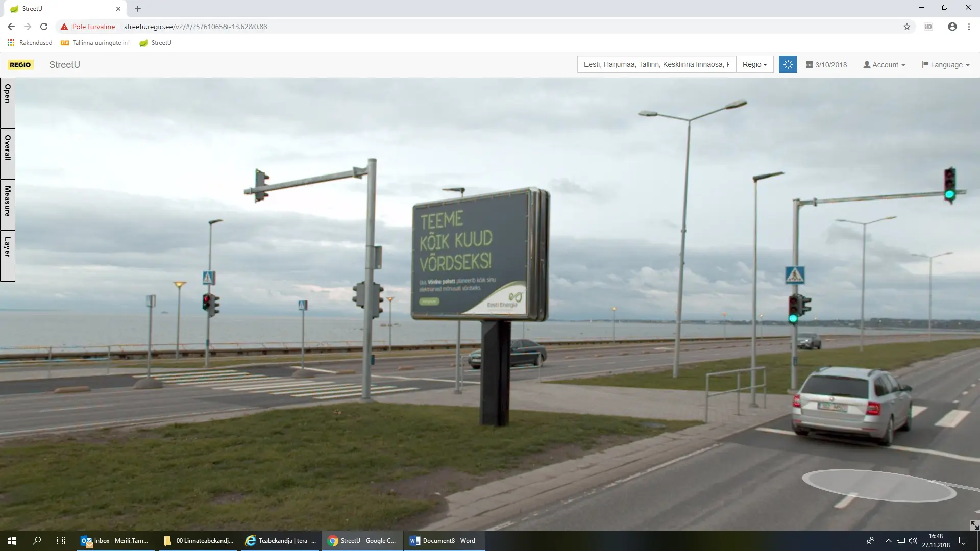980x551 pixels.
Task: Switch to Document8 Word in taskbar
Action: pos(443,541)
